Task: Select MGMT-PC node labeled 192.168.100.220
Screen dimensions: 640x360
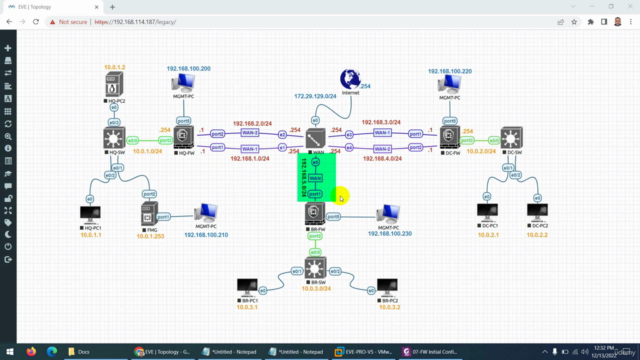Action: tap(449, 85)
